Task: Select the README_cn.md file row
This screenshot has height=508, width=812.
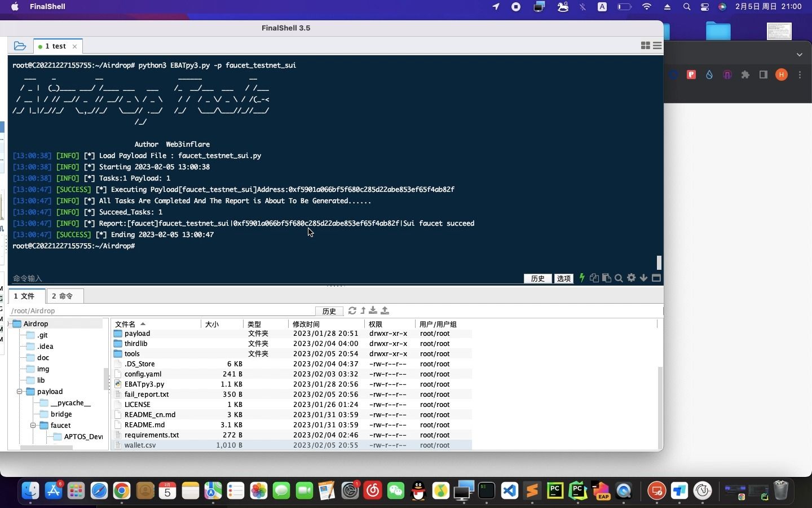Action: pos(292,415)
